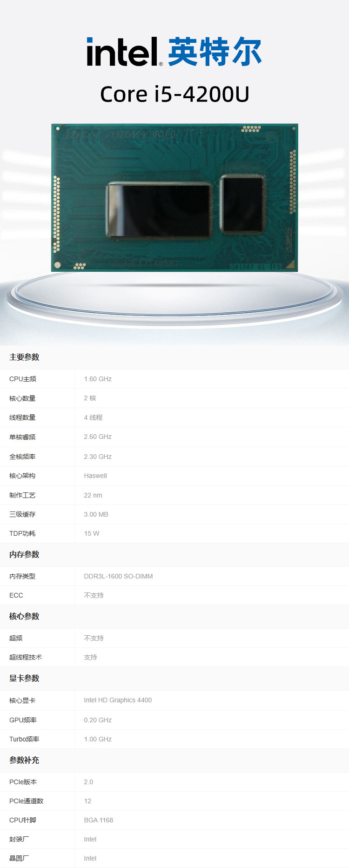Viewport: 349px width, 868px height.
Task: Click the 核心参数 section heading
Action: (x=24, y=616)
